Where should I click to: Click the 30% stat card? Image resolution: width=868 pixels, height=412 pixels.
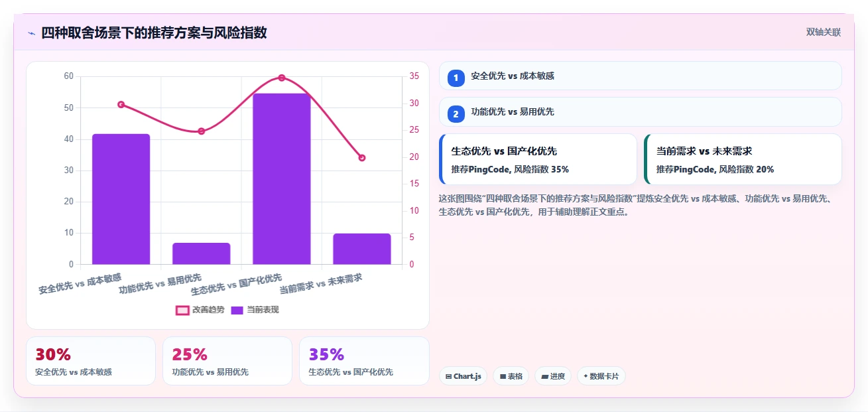[91, 361]
